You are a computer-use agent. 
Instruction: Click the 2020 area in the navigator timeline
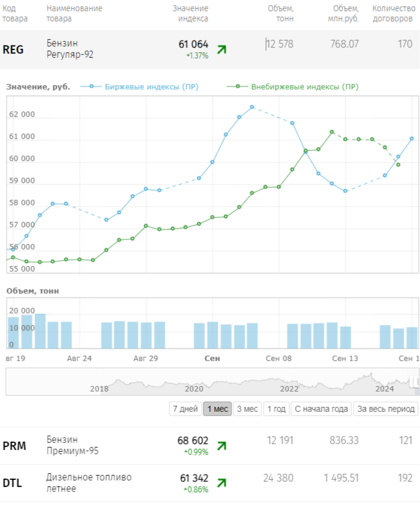click(x=194, y=389)
